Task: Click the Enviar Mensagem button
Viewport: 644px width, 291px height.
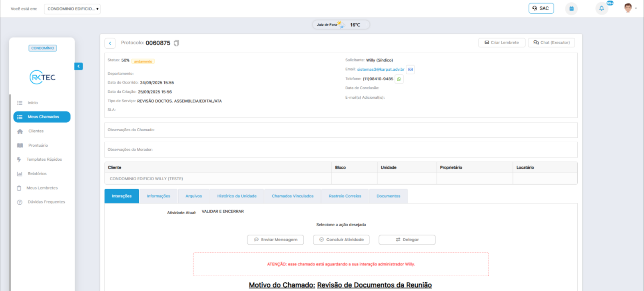Action: [x=275, y=240]
